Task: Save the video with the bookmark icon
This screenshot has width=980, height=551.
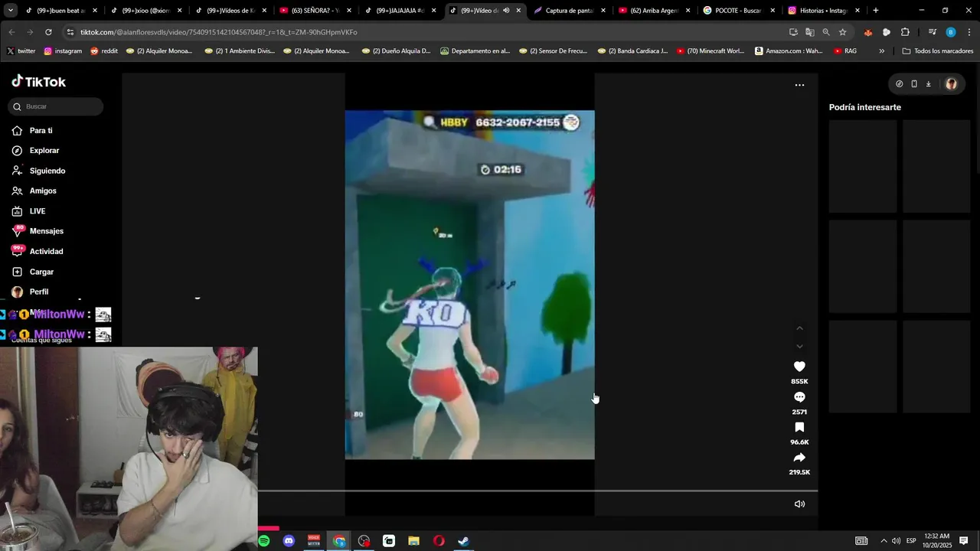Action: pyautogui.click(x=799, y=427)
